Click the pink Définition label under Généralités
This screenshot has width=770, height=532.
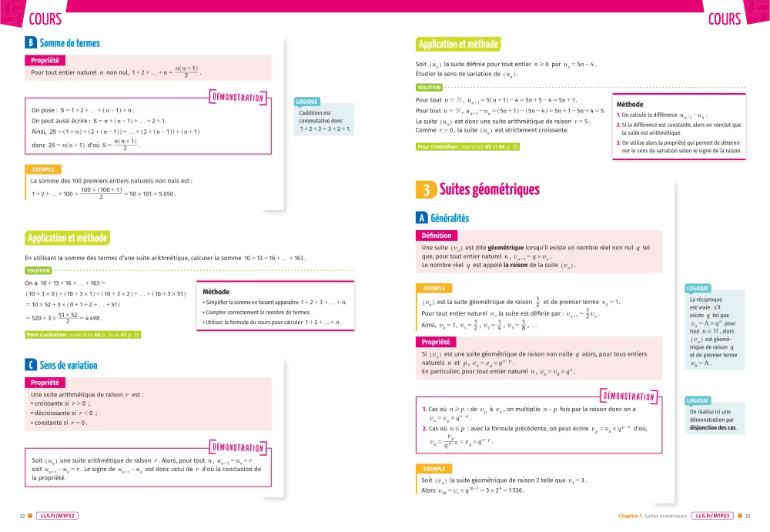437,236
